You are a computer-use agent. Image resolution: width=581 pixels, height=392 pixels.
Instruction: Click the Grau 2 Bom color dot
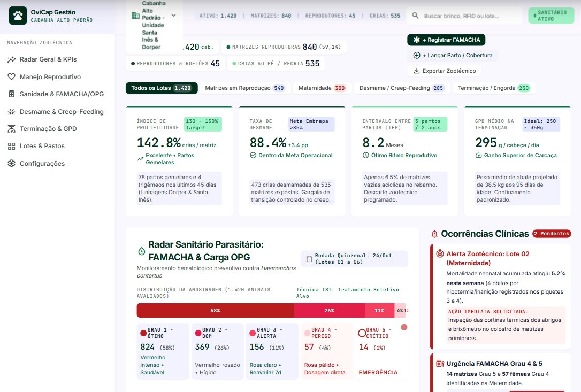pyautogui.click(x=198, y=333)
